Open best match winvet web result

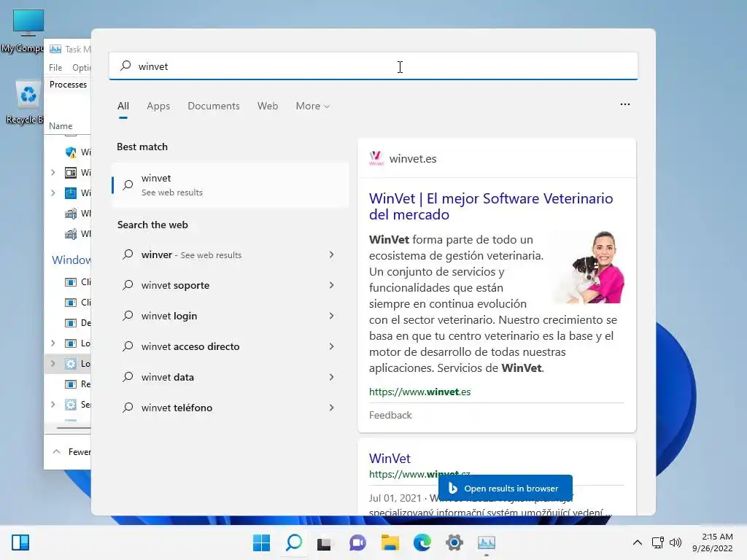coord(231,184)
